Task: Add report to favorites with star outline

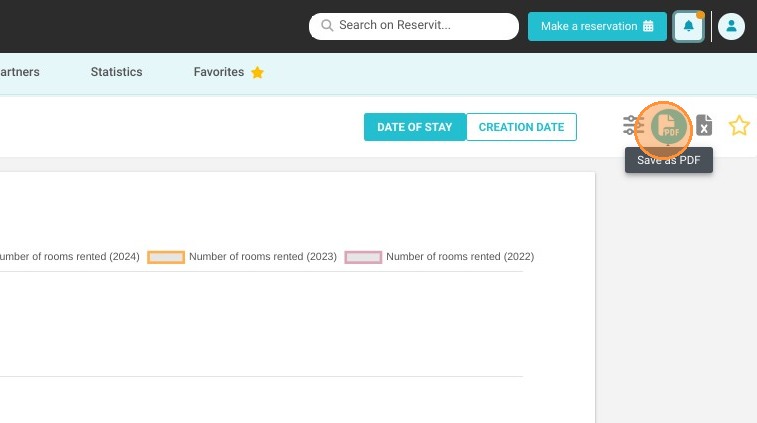Action: pyautogui.click(x=739, y=126)
